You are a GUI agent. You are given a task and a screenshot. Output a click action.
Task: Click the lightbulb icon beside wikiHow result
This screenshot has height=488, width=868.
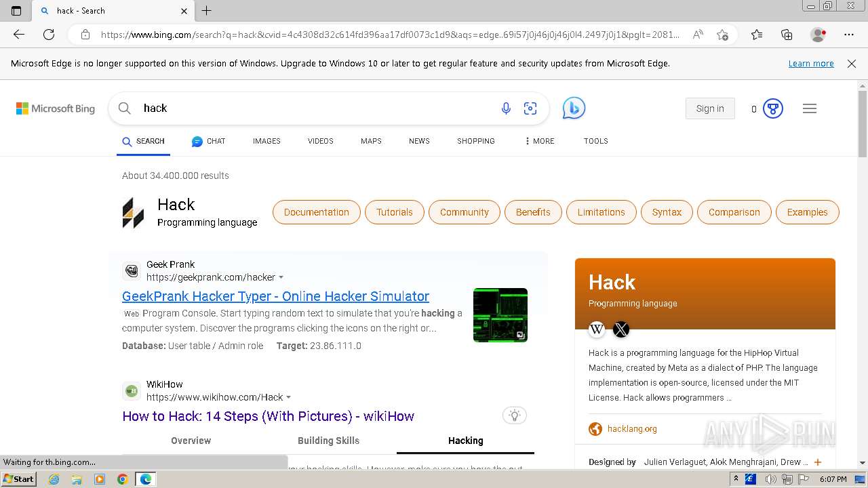click(515, 415)
